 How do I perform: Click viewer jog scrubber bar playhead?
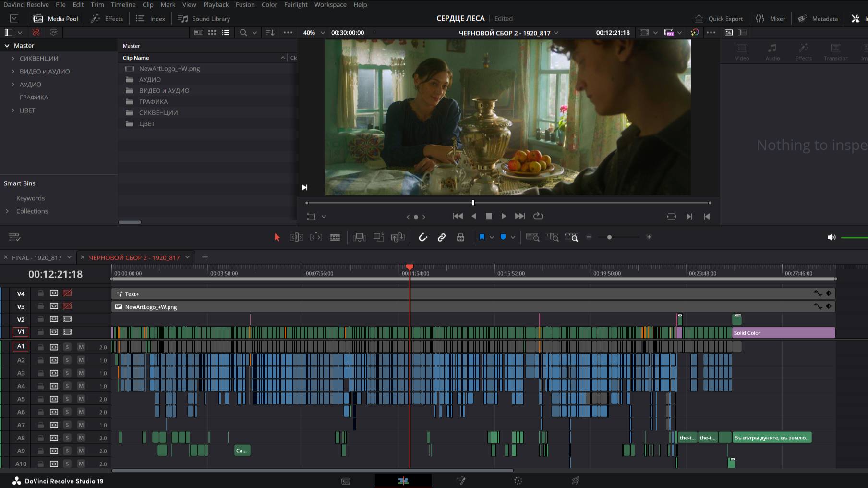click(473, 203)
